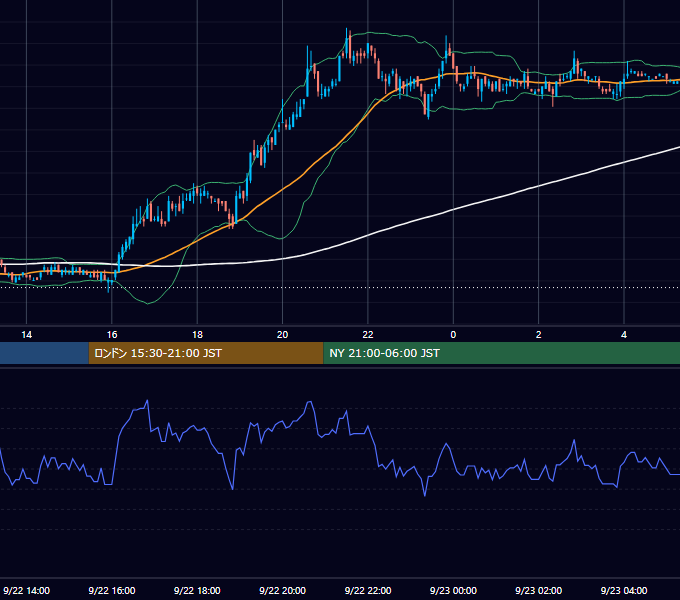Click the 4 hour axis label
The height and width of the screenshot is (600, 680).
tap(624, 335)
